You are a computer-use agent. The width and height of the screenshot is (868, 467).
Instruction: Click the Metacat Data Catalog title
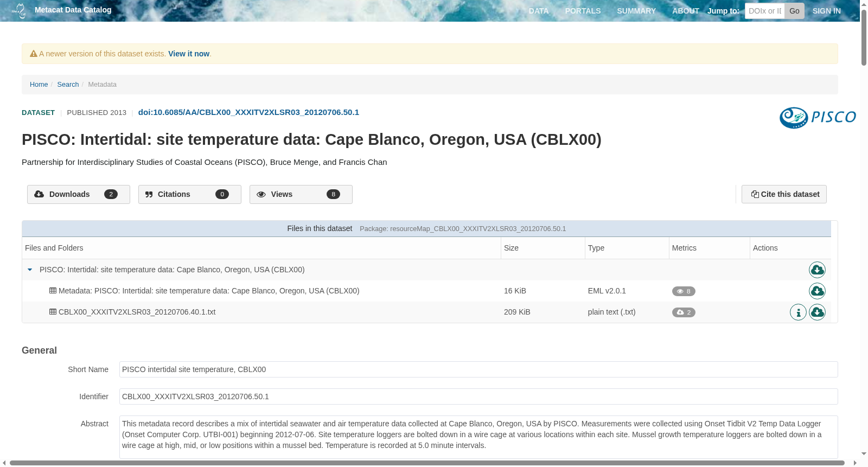click(73, 10)
